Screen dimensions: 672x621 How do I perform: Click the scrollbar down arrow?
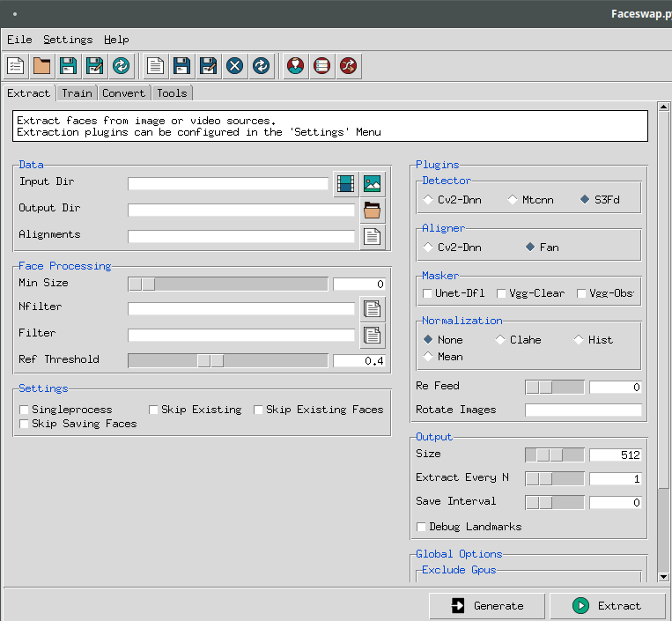tap(663, 577)
